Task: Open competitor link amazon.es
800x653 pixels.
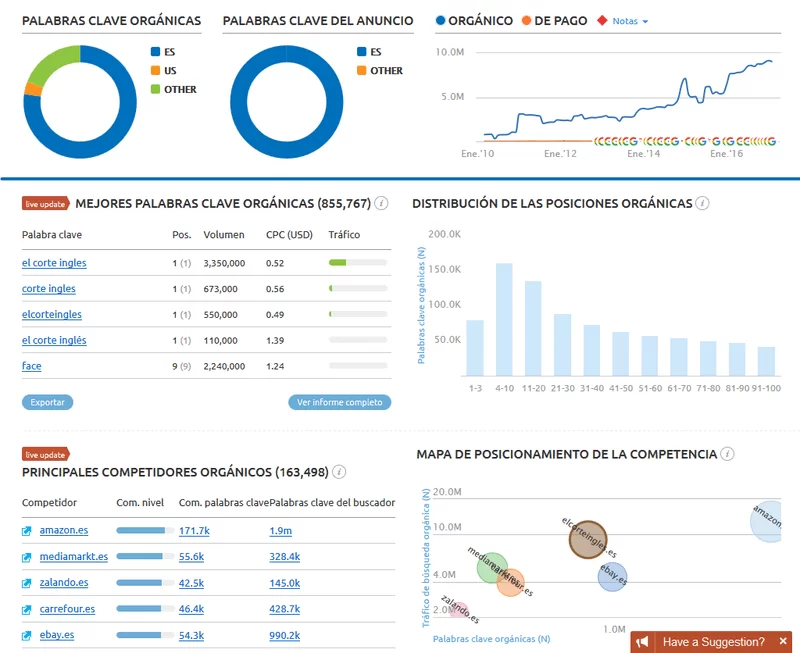Action: coord(64,530)
